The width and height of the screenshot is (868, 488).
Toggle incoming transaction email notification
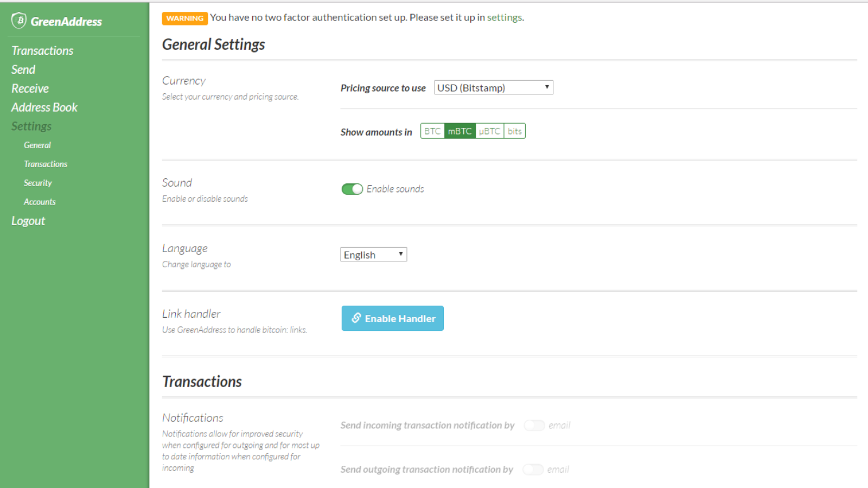(534, 426)
